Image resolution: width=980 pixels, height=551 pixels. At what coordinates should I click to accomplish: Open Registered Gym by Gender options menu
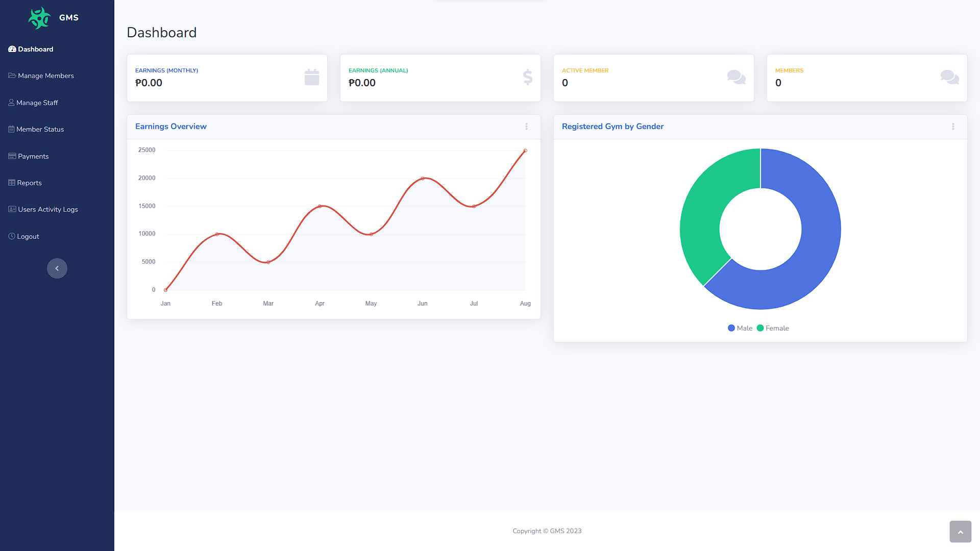click(x=953, y=127)
